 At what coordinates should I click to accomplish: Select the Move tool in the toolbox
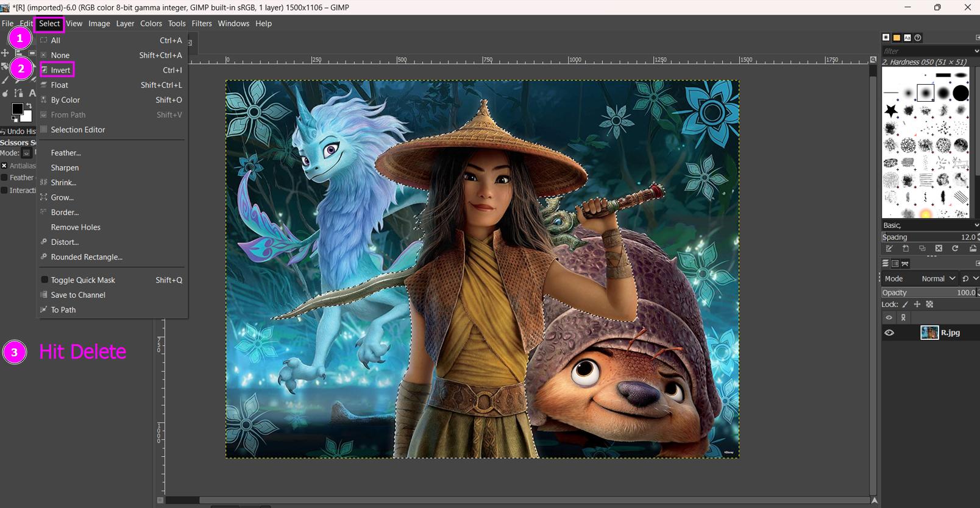(x=5, y=53)
